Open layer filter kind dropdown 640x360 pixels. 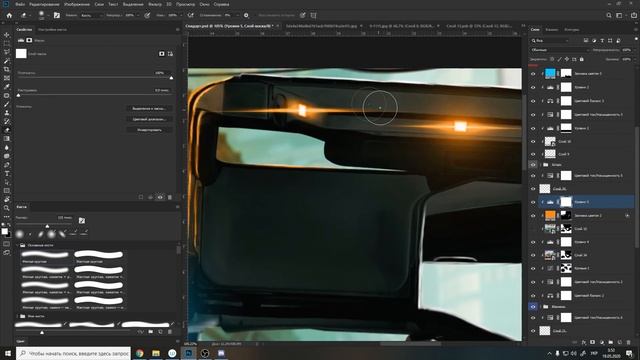[x=550, y=40]
